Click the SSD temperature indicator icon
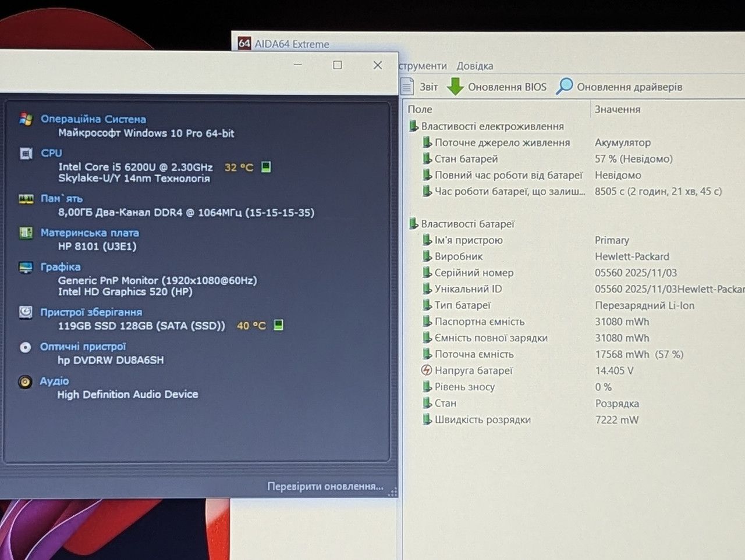The image size is (745, 560). tap(278, 325)
